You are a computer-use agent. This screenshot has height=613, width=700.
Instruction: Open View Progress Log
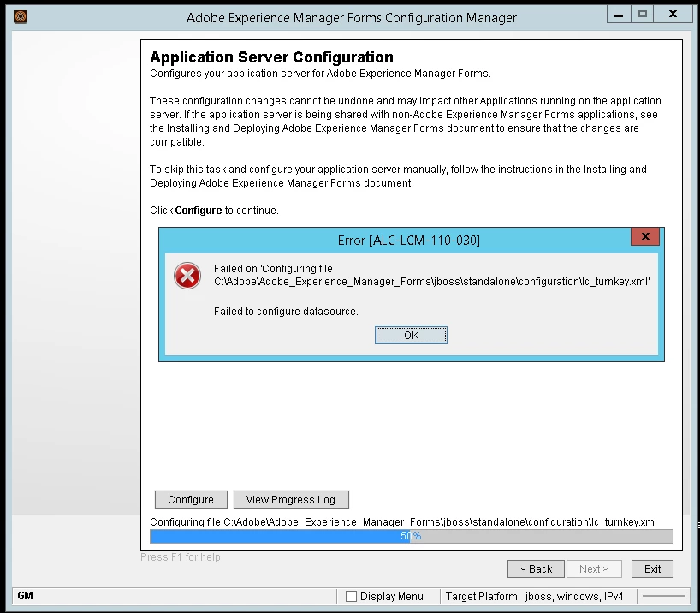[291, 499]
